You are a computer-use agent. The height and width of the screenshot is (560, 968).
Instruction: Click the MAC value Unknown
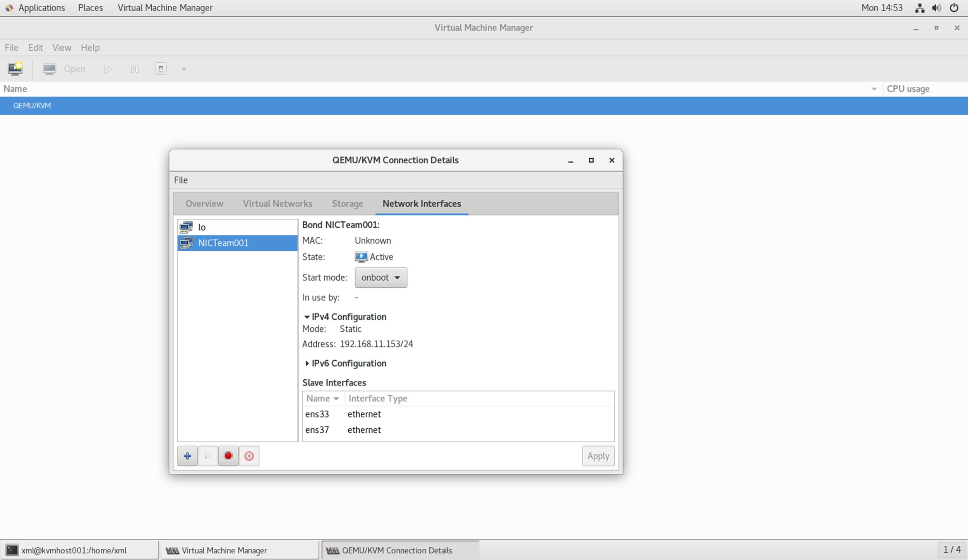[373, 241]
